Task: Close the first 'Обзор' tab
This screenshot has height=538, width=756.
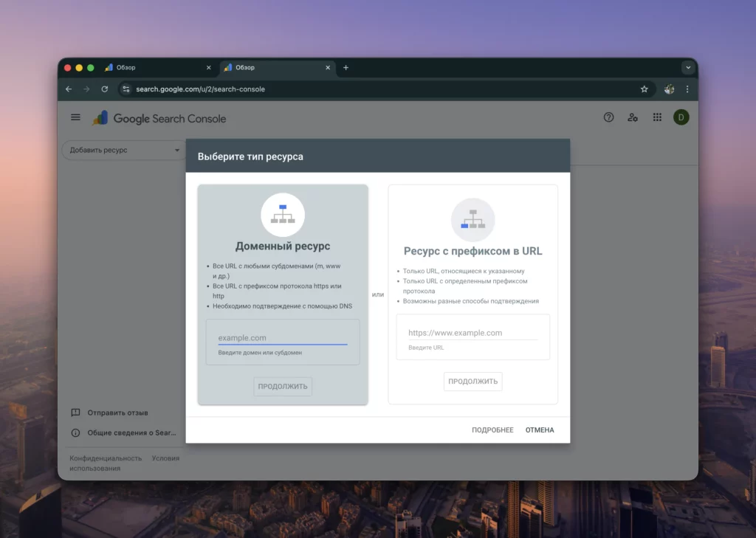Action: click(x=209, y=67)
